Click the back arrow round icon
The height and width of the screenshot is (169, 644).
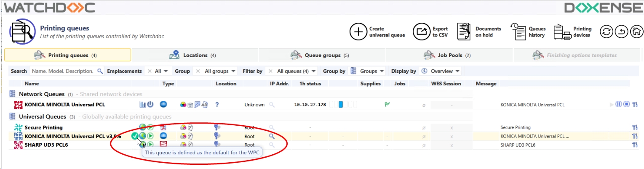click(622, 32)
